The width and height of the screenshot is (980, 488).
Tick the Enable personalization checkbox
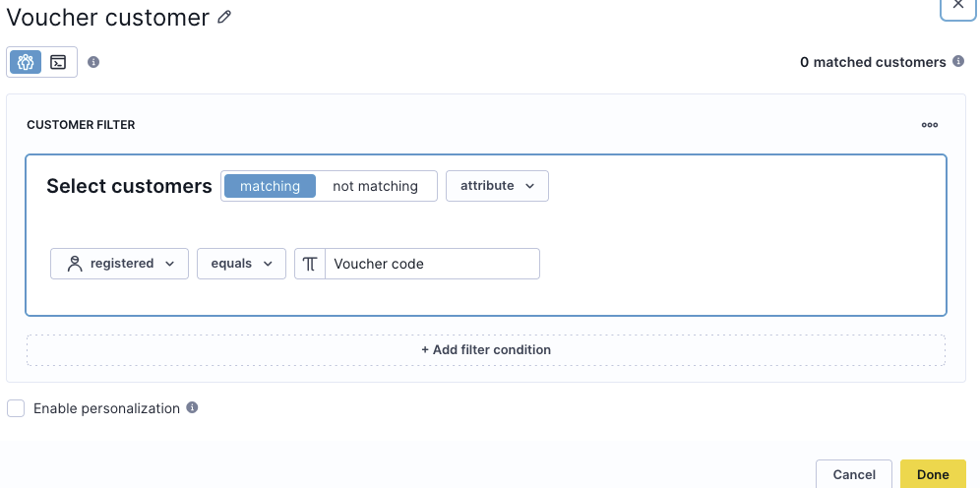16,408
